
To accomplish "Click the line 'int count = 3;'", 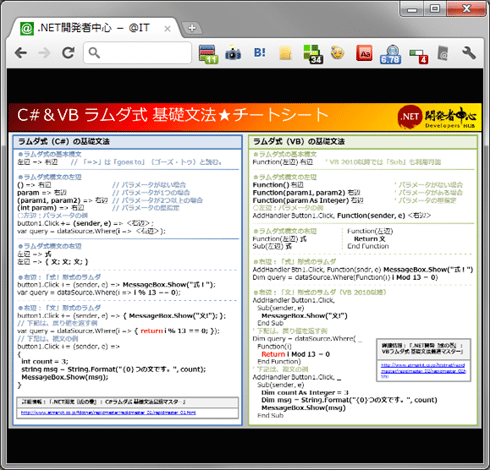I will tap(45, 362).
